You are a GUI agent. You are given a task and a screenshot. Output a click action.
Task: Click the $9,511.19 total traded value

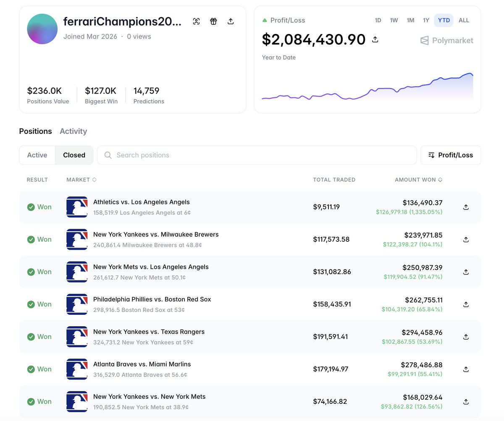[x=326, y=207]
